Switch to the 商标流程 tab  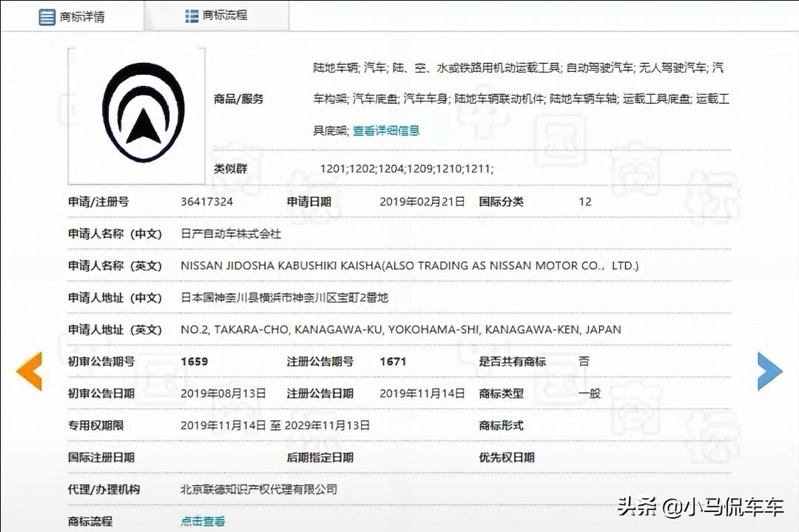click(217, 16)
